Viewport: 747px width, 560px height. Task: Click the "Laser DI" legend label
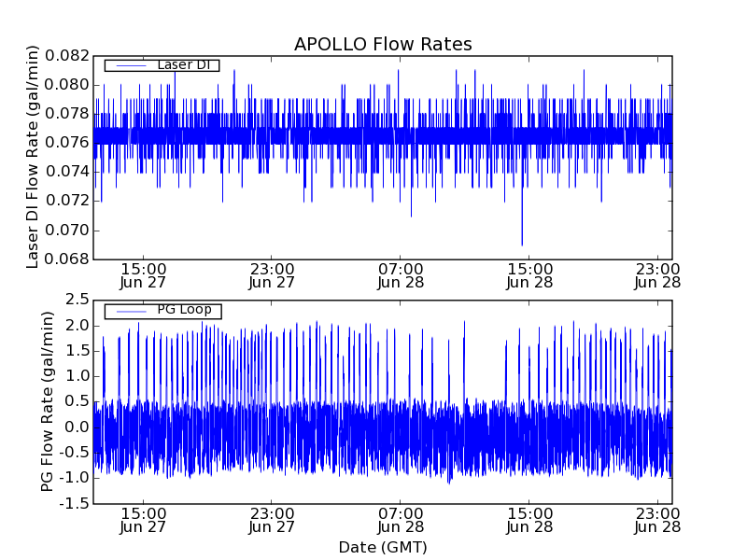pos(183,64)
